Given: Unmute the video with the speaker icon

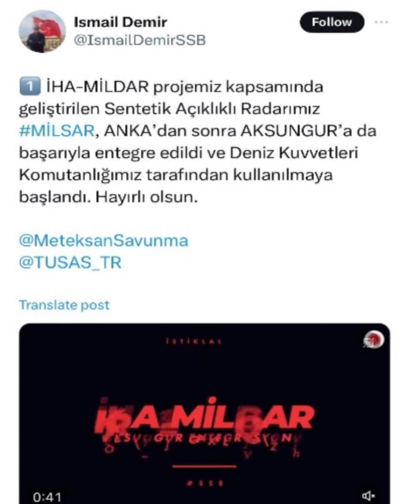Looking at the screenshot, I should 369,495.
